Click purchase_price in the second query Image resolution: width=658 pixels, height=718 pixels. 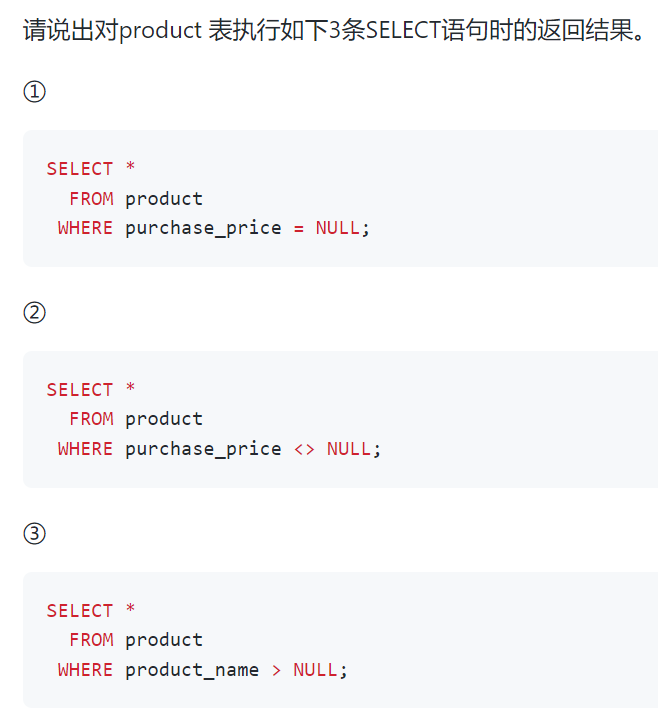(203, 450)
